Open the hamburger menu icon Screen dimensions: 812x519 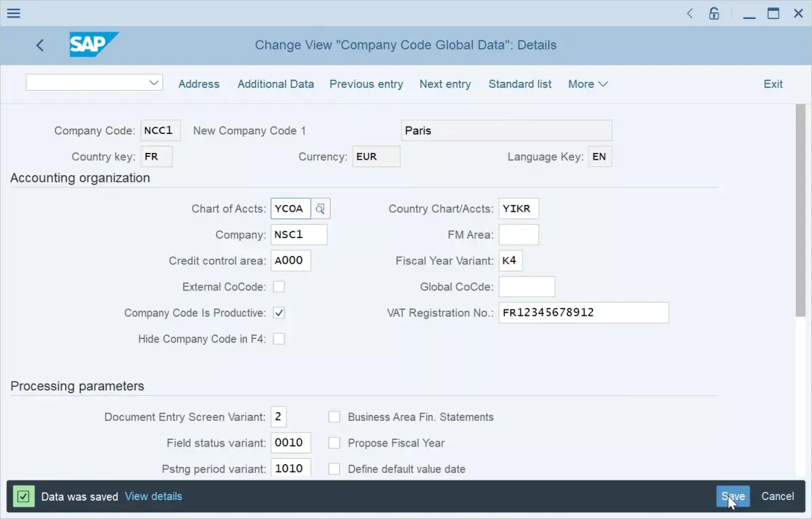click(13, 13)
